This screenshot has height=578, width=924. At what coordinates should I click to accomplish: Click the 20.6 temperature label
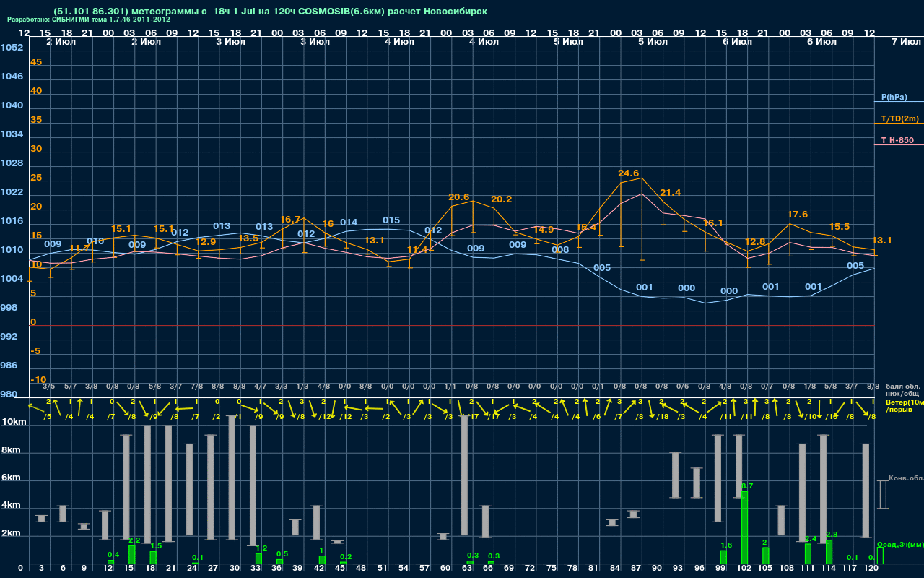[459, 197]
